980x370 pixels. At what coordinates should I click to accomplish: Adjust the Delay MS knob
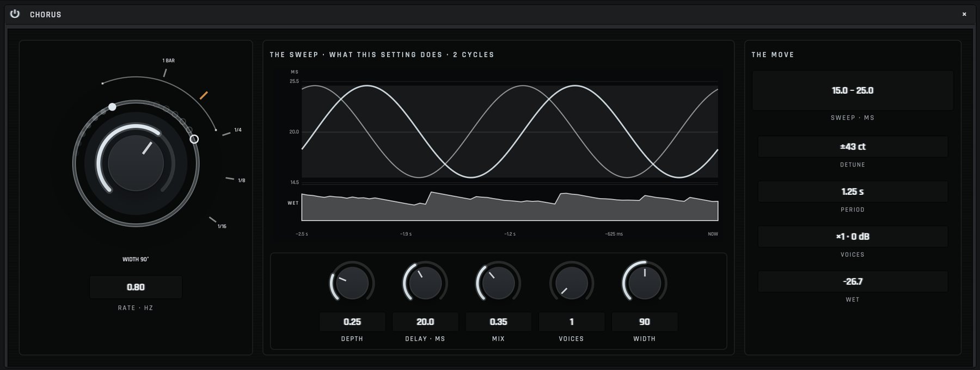[x=425, y=283]
